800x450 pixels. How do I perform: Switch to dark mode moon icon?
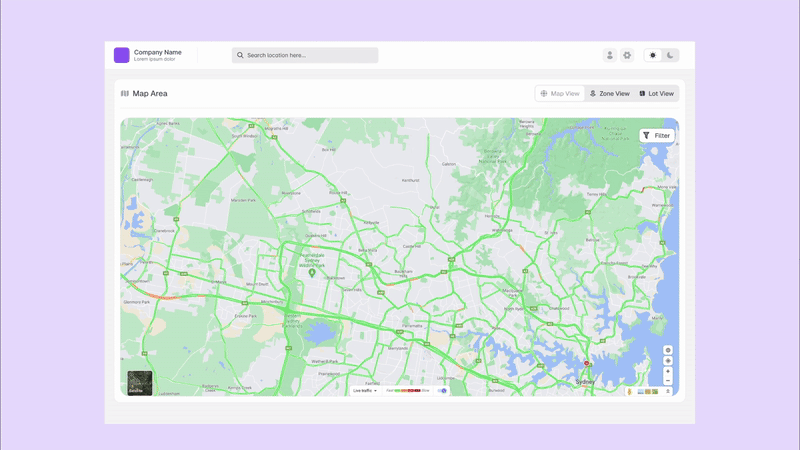pos(670,55)
